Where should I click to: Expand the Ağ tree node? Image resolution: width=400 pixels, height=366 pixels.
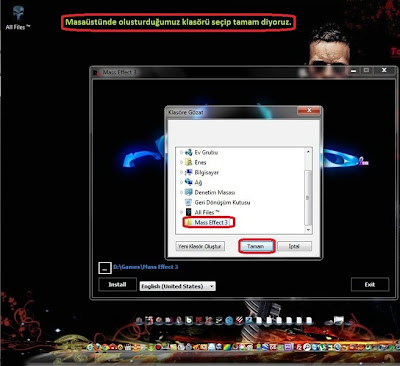[x=181, y=182]
